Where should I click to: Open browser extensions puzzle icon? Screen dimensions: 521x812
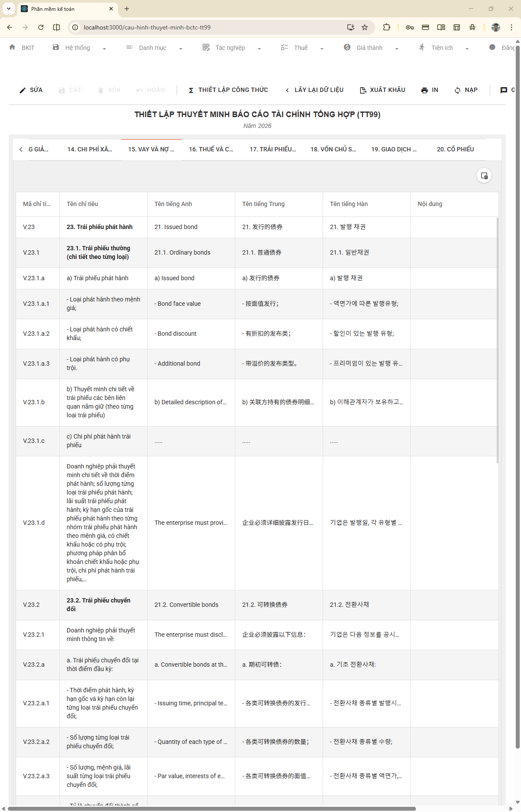386,27
